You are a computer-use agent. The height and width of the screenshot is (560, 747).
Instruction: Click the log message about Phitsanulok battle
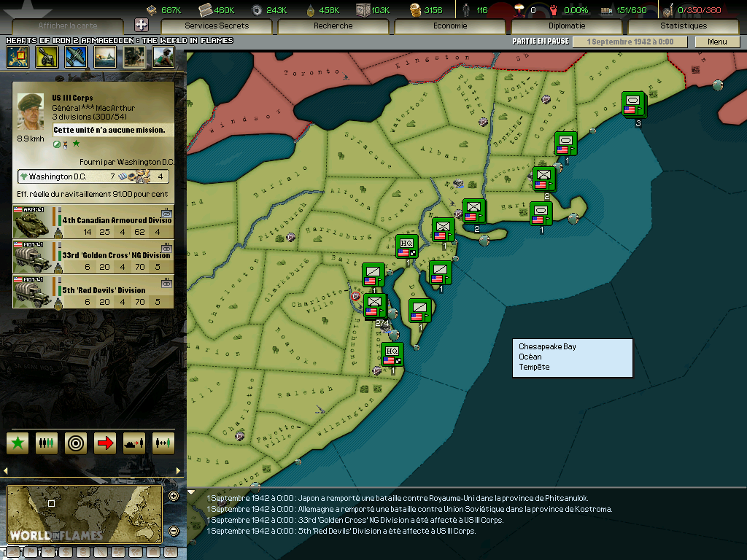point(398,498)
